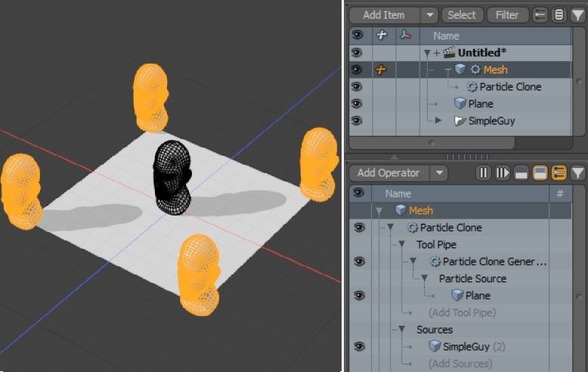Click the eye header in operator list
The image size is (588, 372).
[x=359, y=193]
